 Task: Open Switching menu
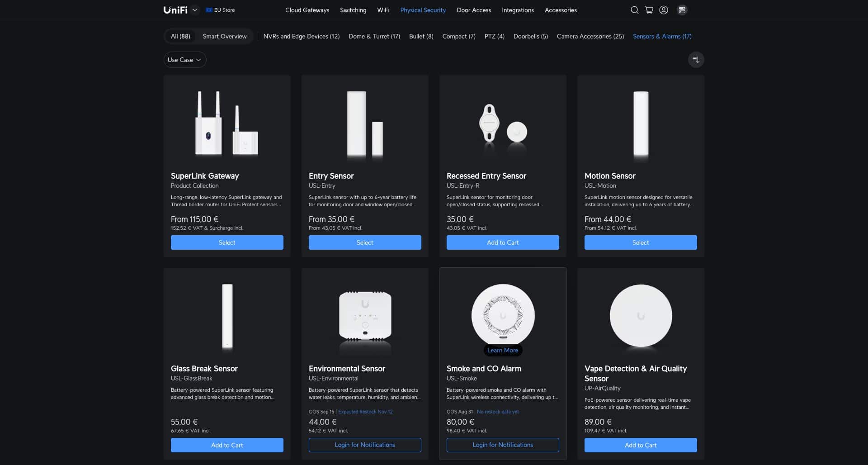click(353, 10)
